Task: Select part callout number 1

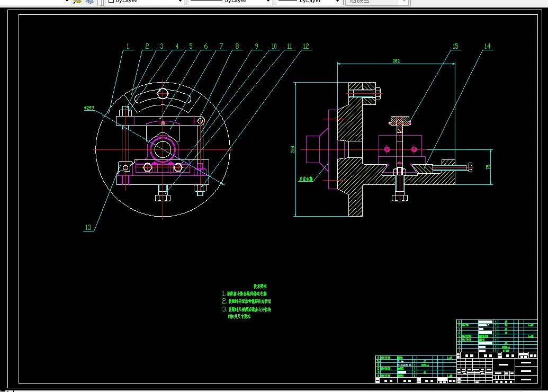Action: click(x=128, y=46)
